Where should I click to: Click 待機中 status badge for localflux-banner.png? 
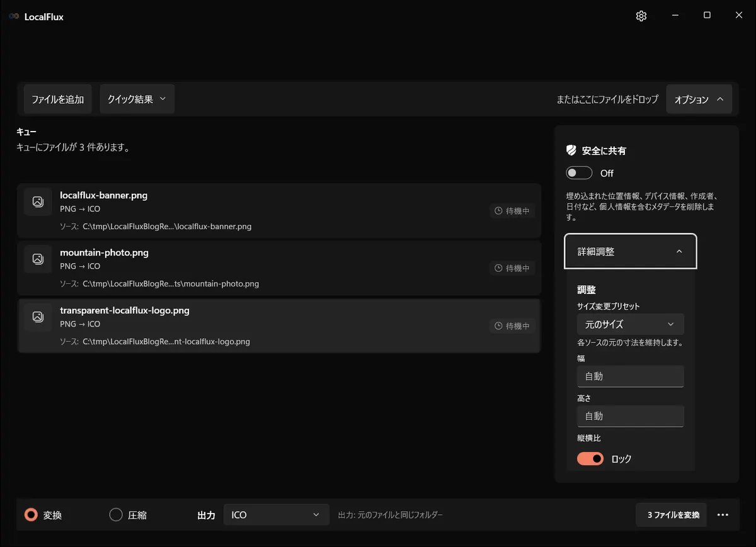point(512,211)
